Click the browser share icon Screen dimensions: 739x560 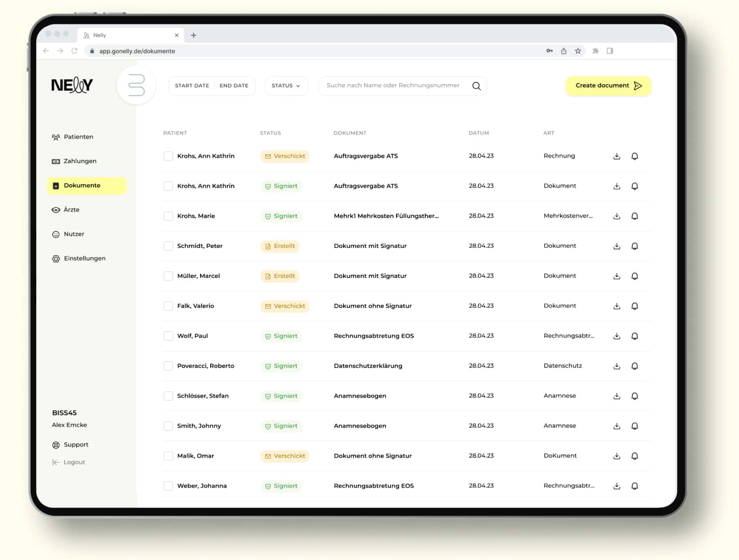(x=564, y=51)
